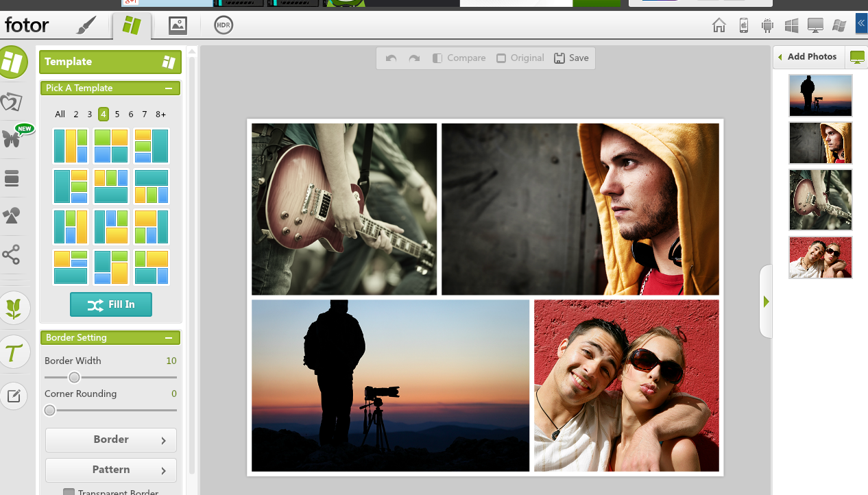Click the Compare button
Viewport: 868px width, 495px height.
coord(459,58)
